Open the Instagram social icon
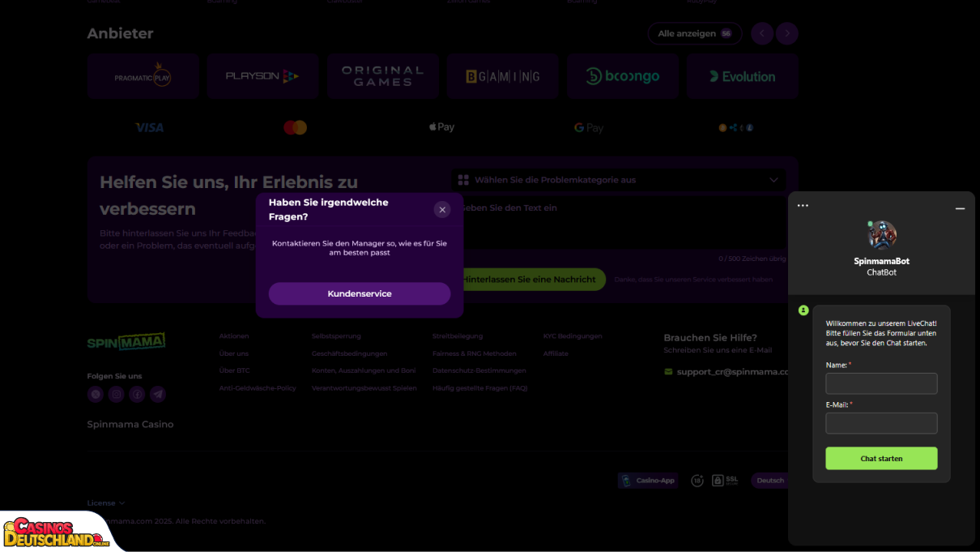 pos(117,395)
